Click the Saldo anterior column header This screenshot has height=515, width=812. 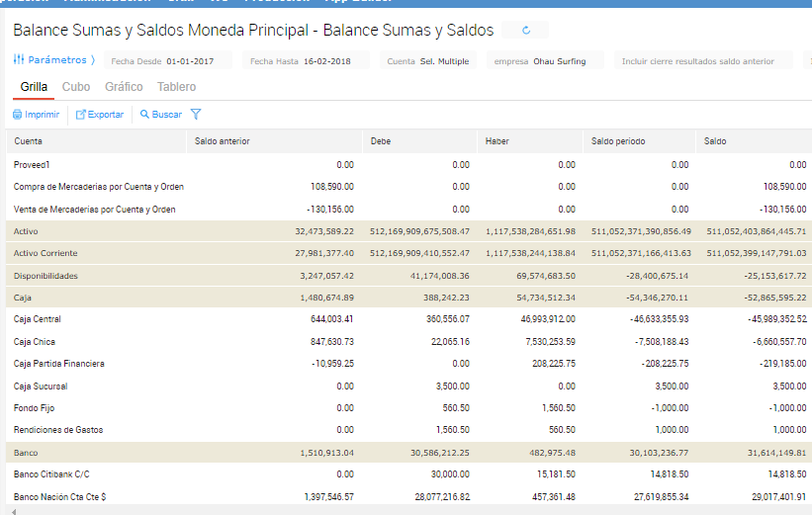pyautogui.click(x=223, y=141)
